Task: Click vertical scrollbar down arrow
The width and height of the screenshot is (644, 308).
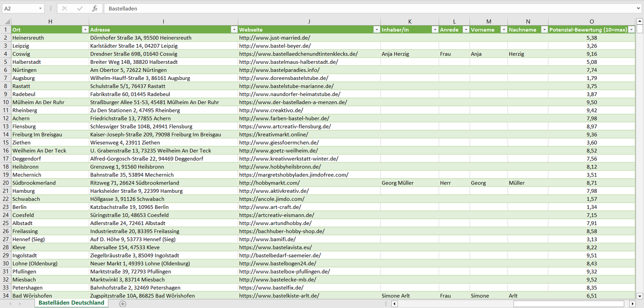Action: 640,296
